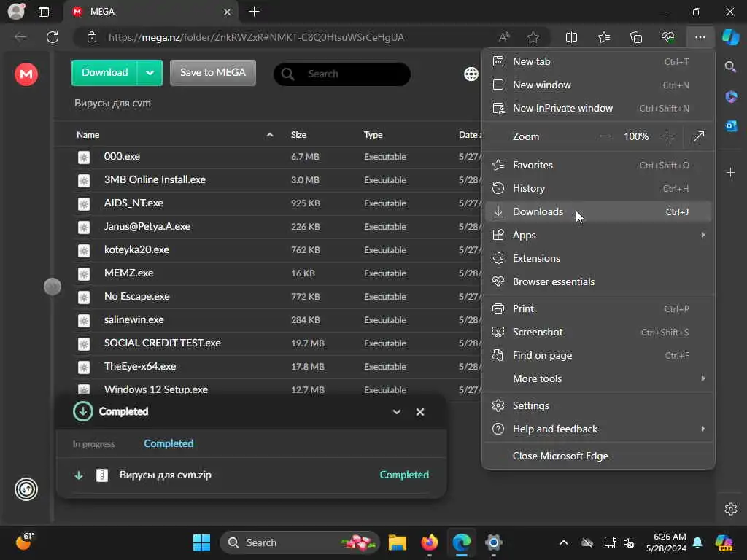Click MEGA search field
Screen dimensions: 747x560
click(x=342, y=74)
